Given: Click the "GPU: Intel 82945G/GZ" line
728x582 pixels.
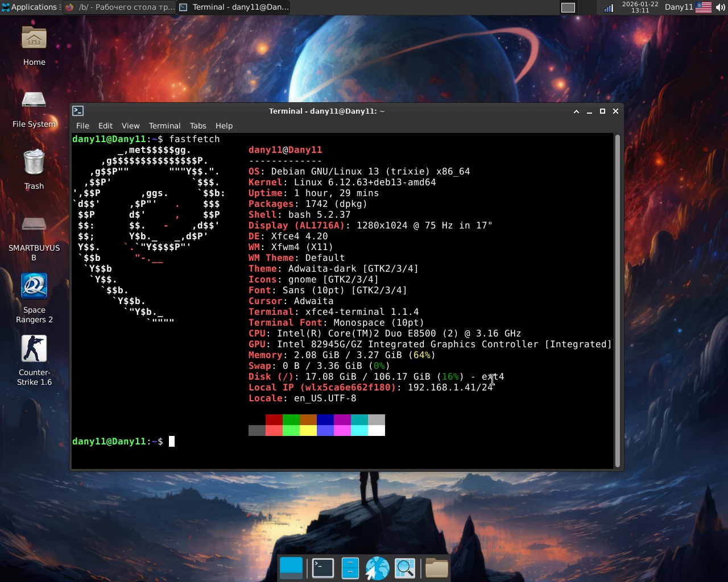Looking at the screenshot, I should pyautogui.click(x=431, y=344).
